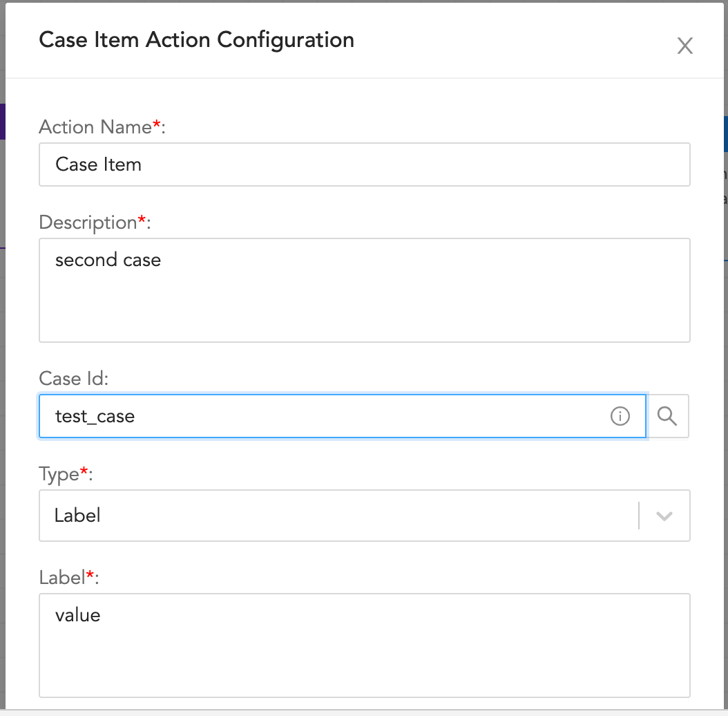Click the info icon inside Case Id field
Screen dimensions: 728x716
[x=620, y=416]
